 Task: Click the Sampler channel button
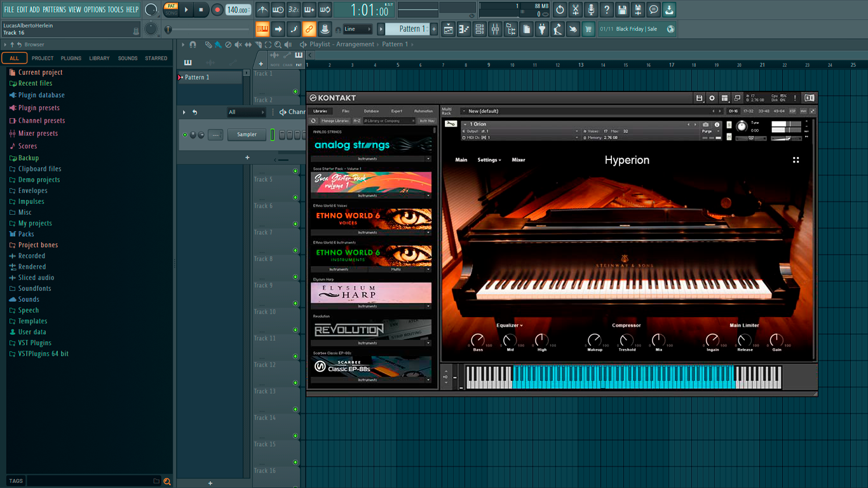247,135
